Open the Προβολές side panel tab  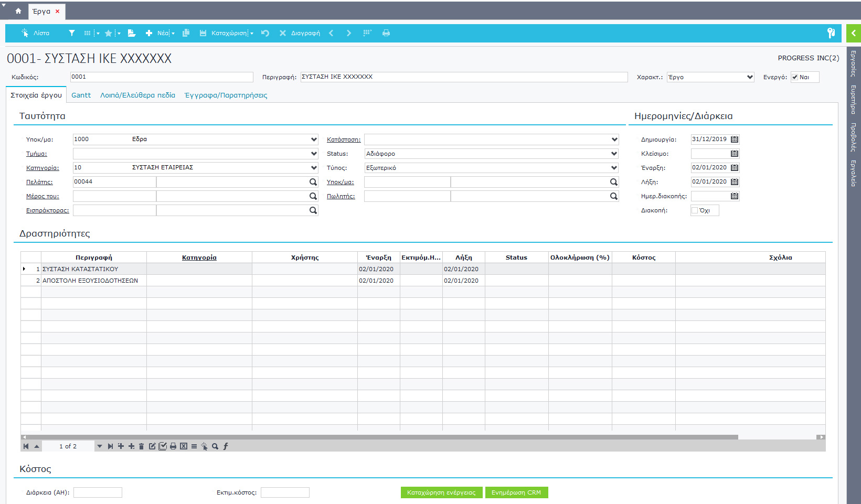coord(854,137)
